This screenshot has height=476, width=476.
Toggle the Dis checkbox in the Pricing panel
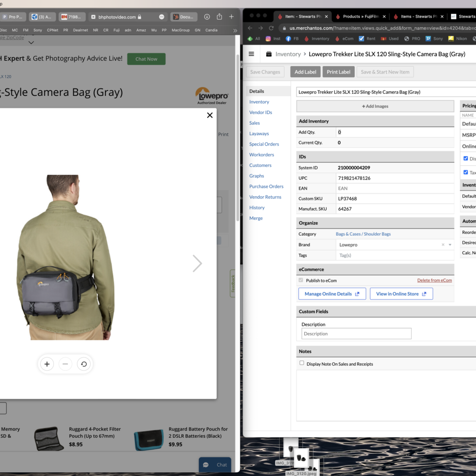466,158
